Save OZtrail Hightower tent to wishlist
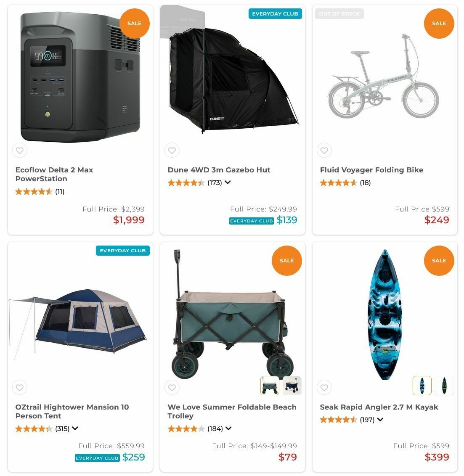Image resolution: width=464 pixels, height=476 pixels. click(x=19, y=387)
